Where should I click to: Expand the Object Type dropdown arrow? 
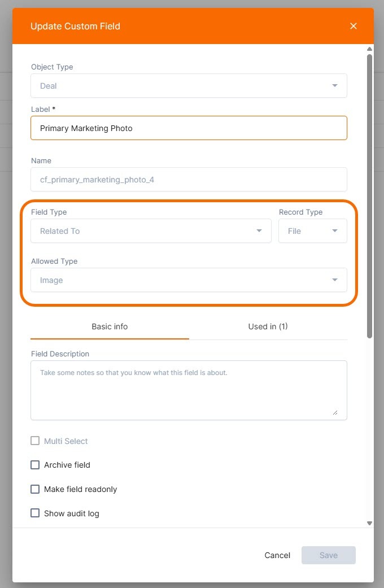pos(335,86)
